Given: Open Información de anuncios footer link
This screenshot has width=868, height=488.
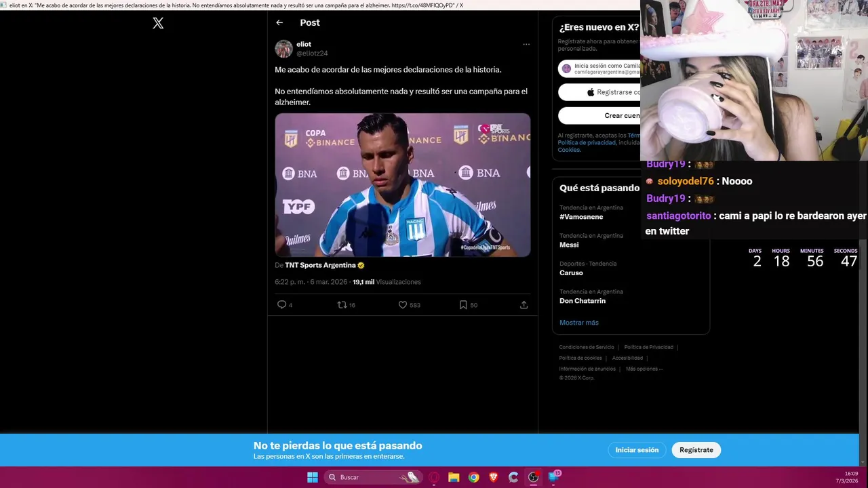Looking at the screenshot, I should click(587, 369).
